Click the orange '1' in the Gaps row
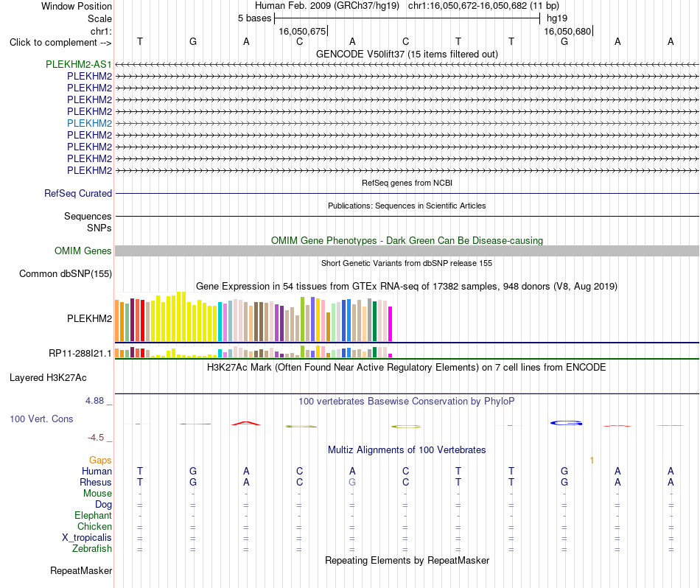 tap(592, 461)
